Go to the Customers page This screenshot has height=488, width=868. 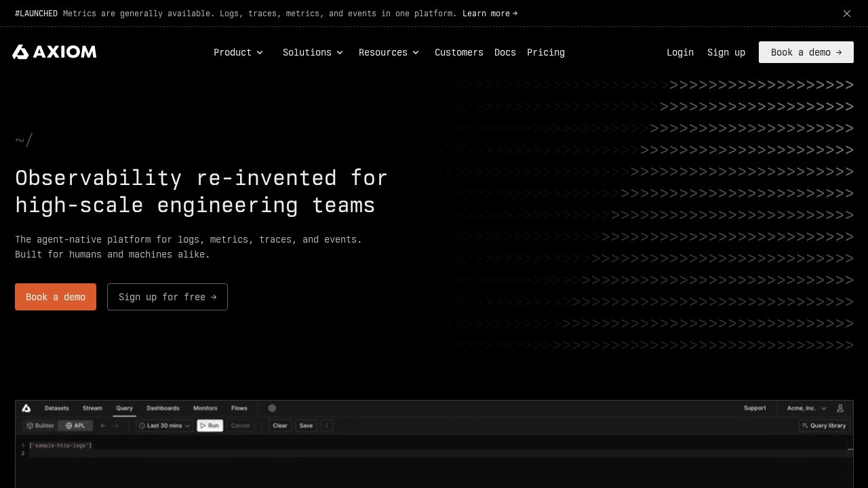(x=459, y=52)
